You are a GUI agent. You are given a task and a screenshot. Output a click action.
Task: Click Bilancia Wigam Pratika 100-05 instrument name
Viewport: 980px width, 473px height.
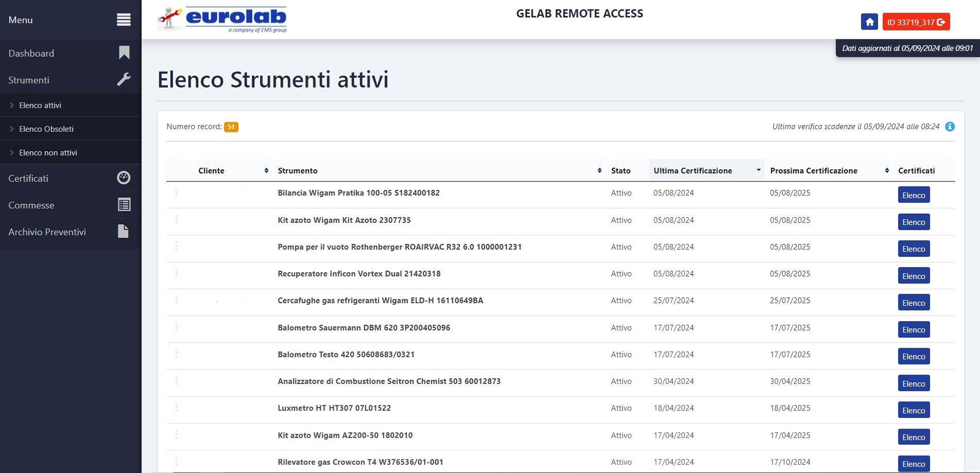pos(358,193)
